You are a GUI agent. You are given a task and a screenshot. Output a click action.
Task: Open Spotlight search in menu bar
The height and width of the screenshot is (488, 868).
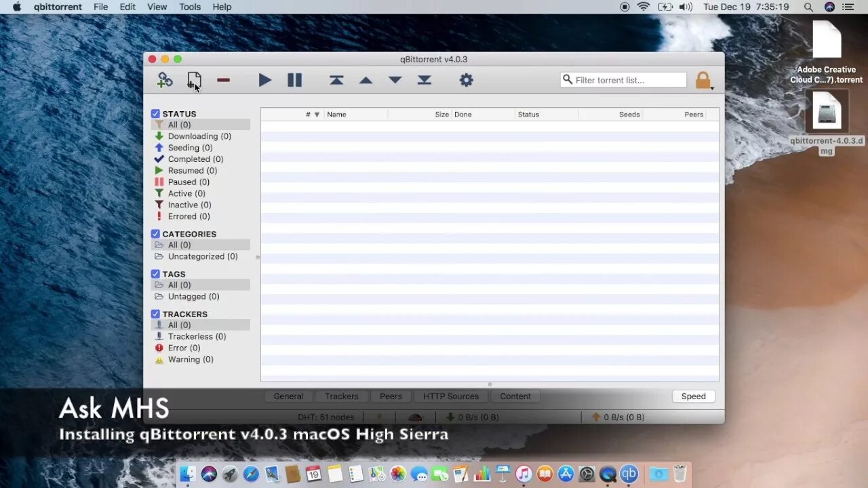pos(808,7)
